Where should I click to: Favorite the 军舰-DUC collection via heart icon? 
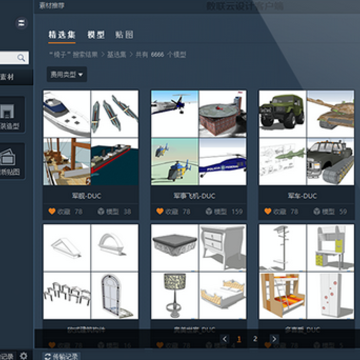pyautogui.click(x=52, y=211)
